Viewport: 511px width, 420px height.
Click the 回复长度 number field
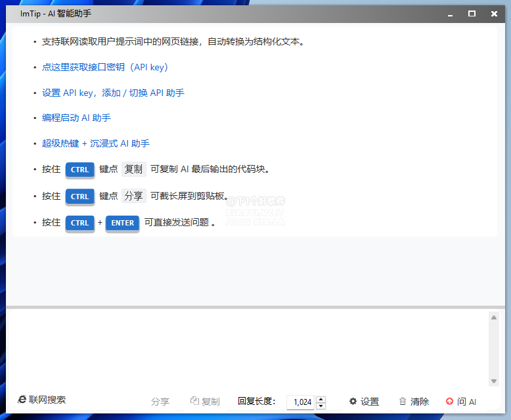pos(301,402)
